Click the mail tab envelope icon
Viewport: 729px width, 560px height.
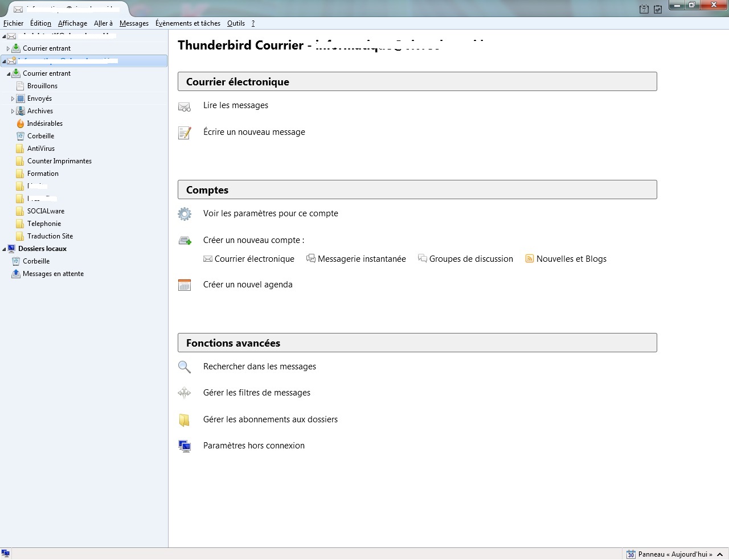coord(18,10)
